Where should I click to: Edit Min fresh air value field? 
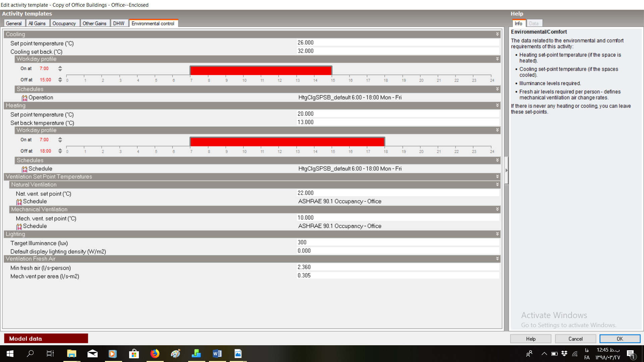click(x=398, y=267)
